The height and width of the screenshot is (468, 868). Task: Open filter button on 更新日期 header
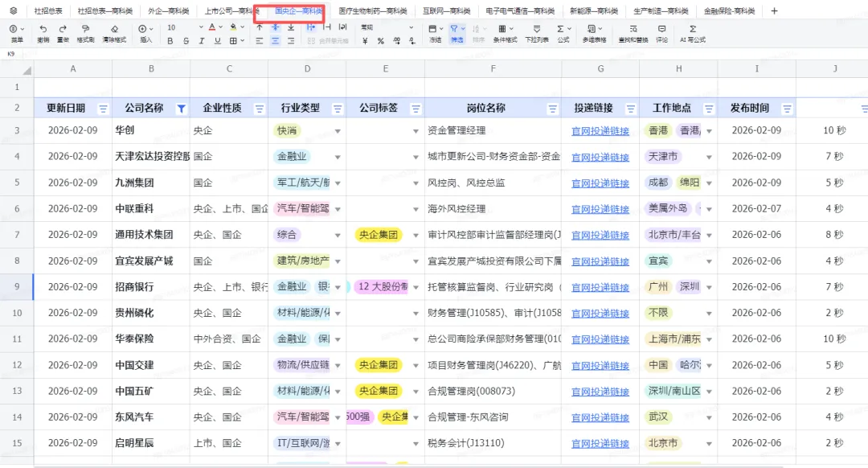click(x=103, y=109)
